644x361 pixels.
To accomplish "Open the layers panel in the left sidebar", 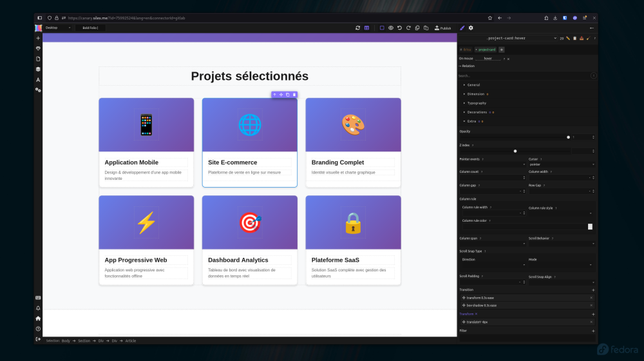I will 38,69.
